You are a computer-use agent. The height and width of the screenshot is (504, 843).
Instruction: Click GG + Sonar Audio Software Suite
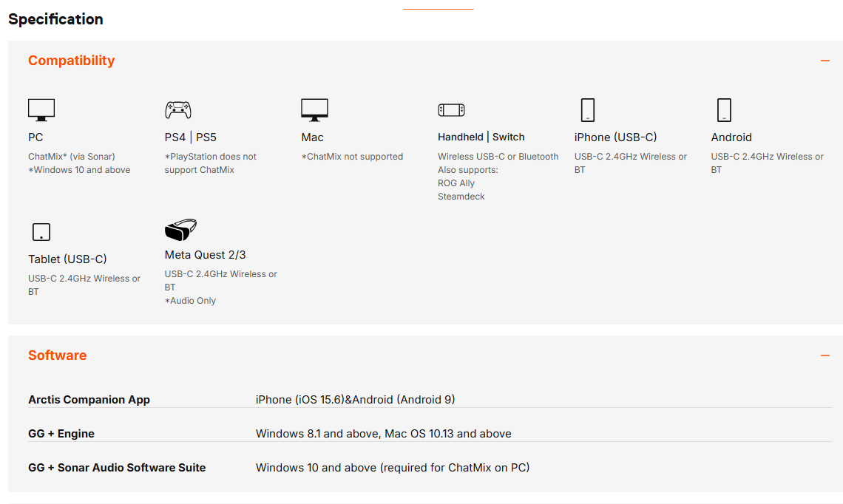(117, 468)
